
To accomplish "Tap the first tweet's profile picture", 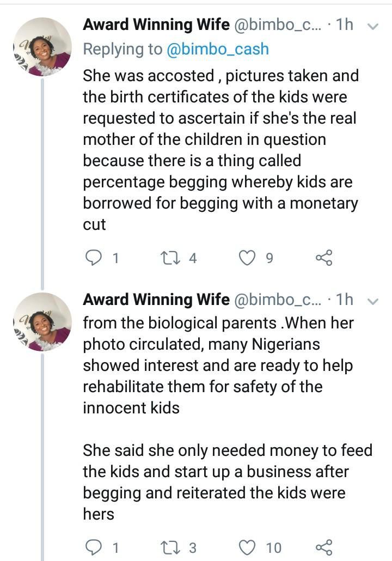I will click(x=42, y=47).
